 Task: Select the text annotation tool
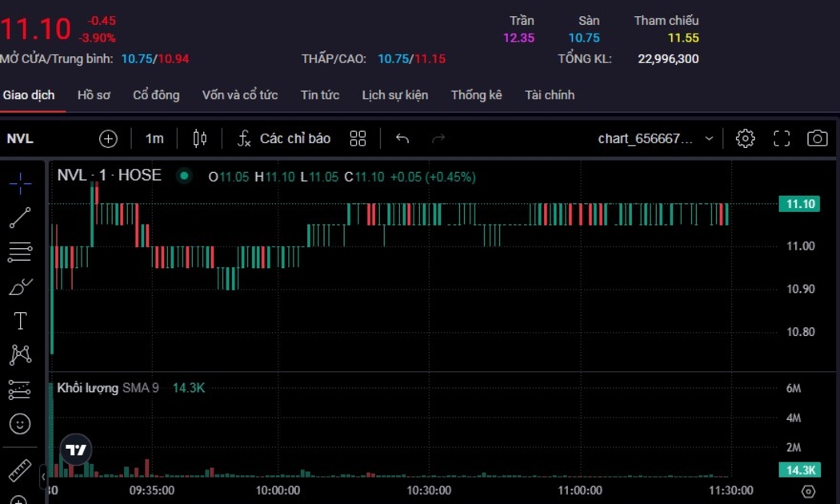pyautogui.click(x=21, y=321)
